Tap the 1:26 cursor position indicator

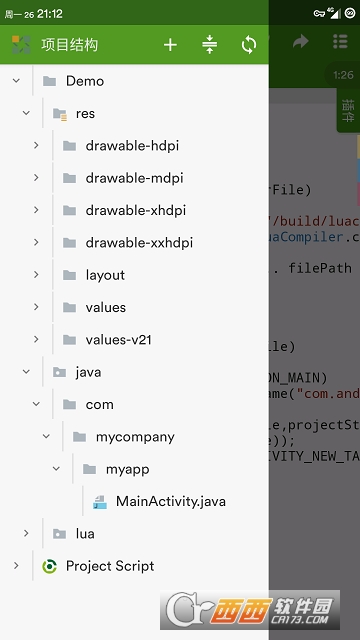(x=343, y=75)
